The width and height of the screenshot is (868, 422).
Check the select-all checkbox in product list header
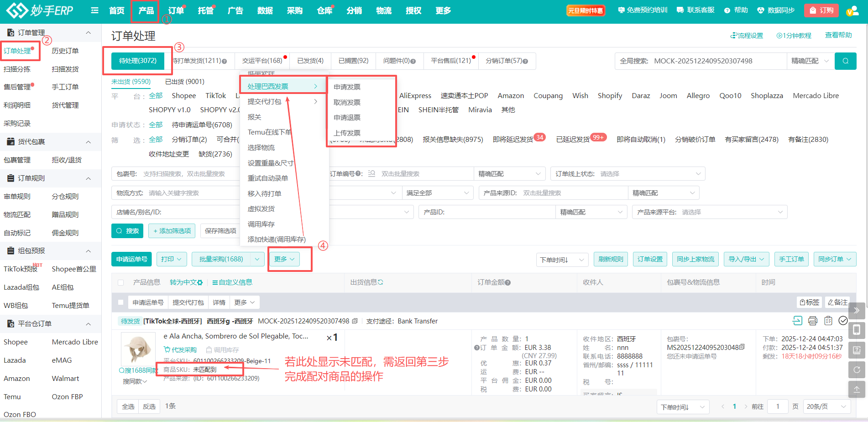[120, 282]
